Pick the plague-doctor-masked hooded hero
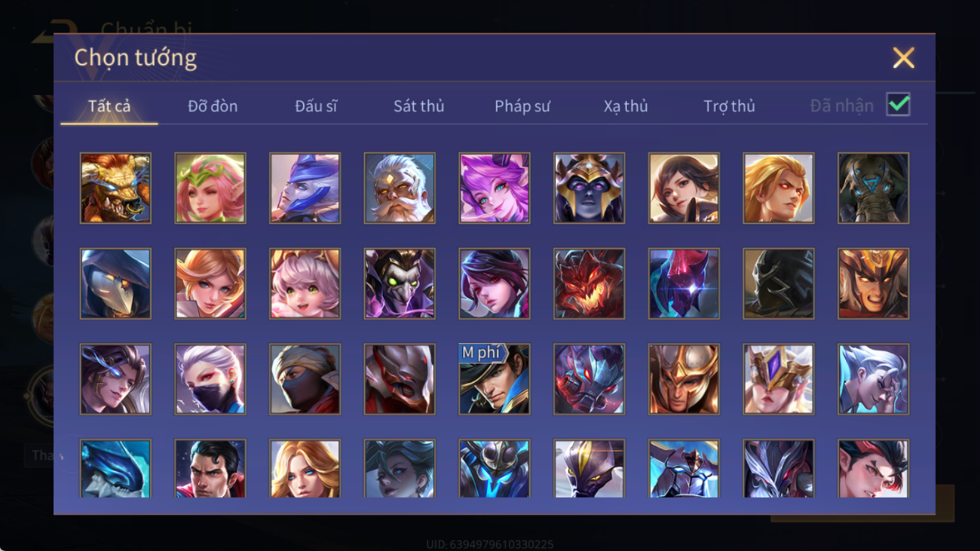The height and width of the screenshot is (551, 980). click(115, 284)
